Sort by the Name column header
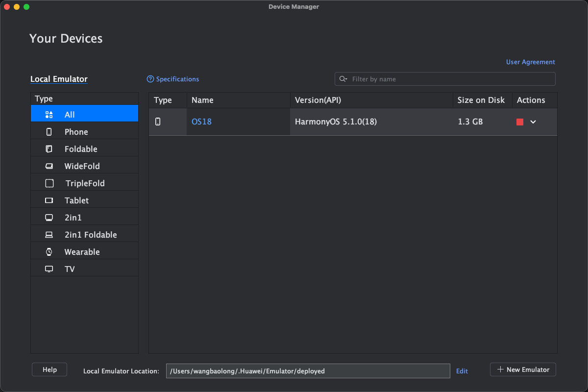Viewport: 588px width, 392px height. coord(239,100)
